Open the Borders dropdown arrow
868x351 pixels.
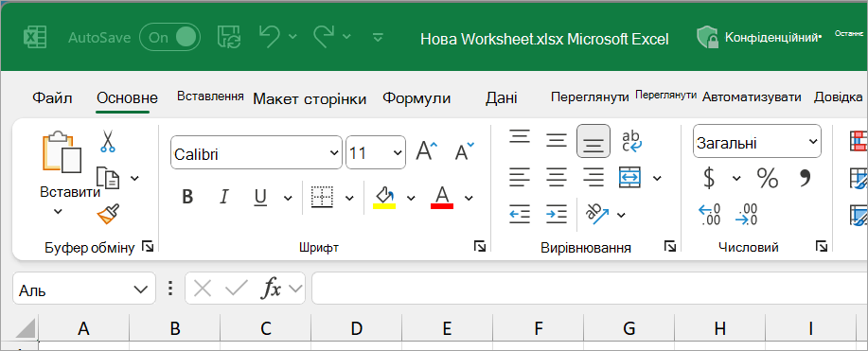[349, 198]
